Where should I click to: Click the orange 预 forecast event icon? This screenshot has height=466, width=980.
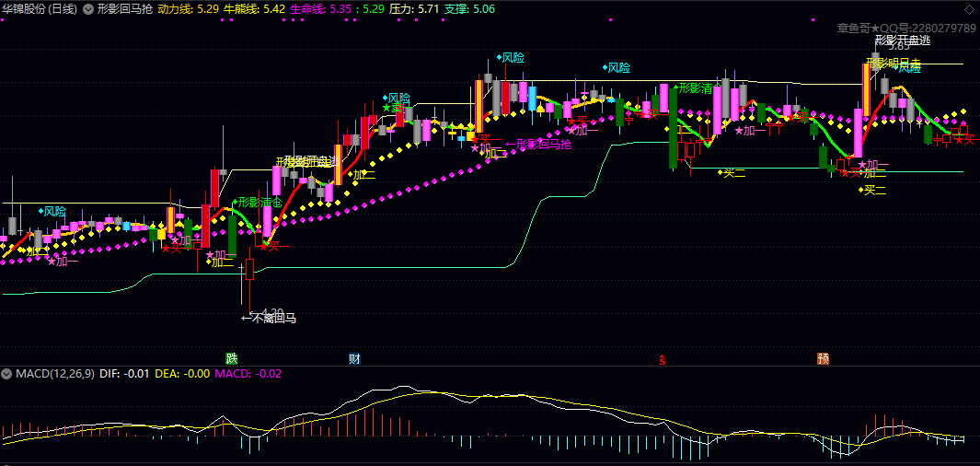click(823, 358)
